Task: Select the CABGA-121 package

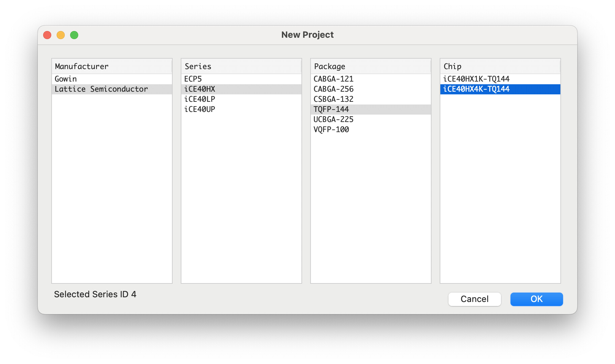Action: pos(371,79)
